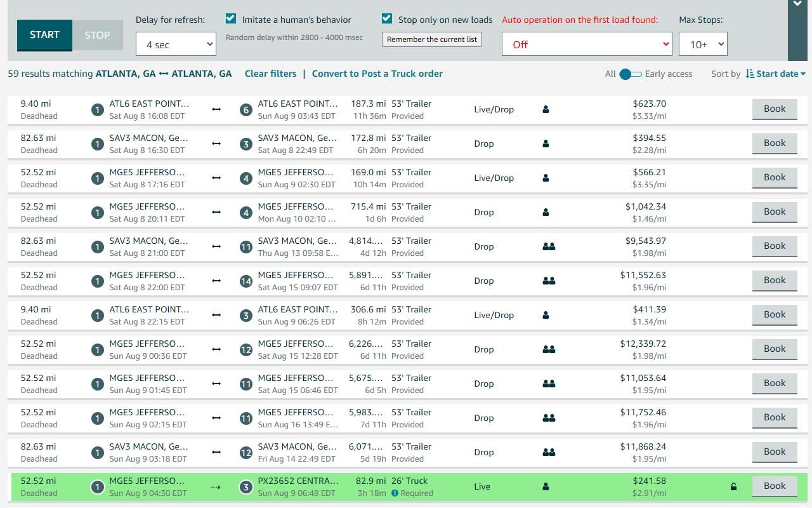This screenshot has width=812, height=508.
Task: Click the 9.40 mi deadhead in $411.39 row
Action: point(36,309)
